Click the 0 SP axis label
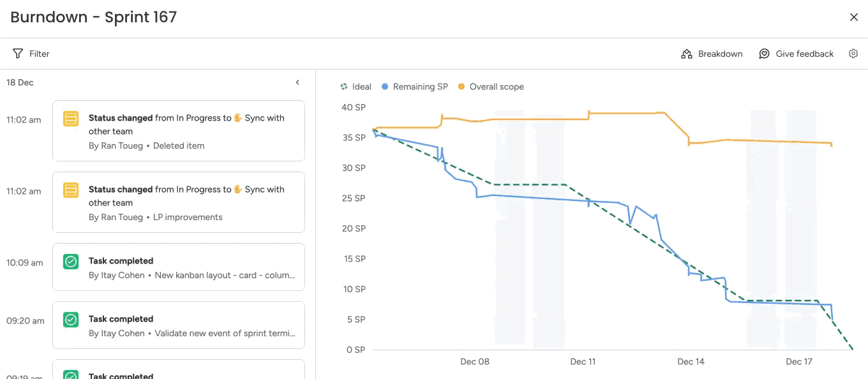The width and height of the screenshot is (868, 379). pyautogui.click(x=356, y=350)
